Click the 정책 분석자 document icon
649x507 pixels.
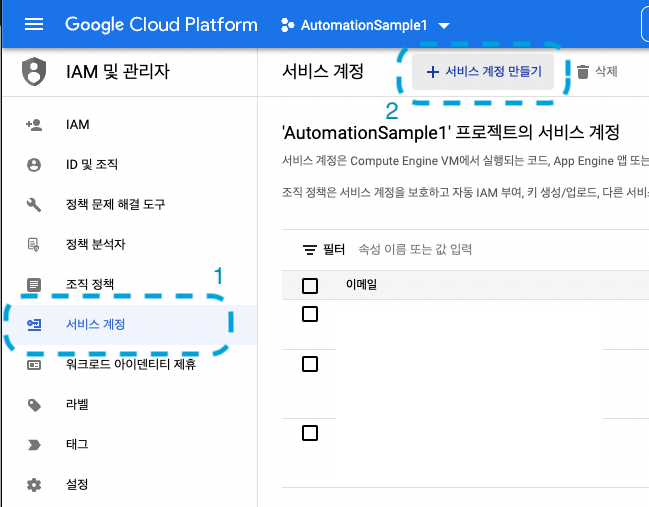(34, 244)
